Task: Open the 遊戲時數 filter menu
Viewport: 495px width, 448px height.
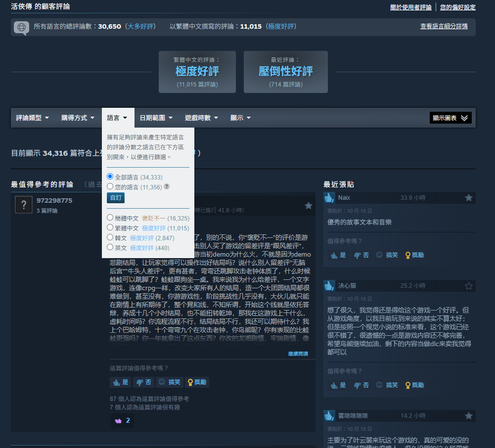Action: tap(202, 118)
